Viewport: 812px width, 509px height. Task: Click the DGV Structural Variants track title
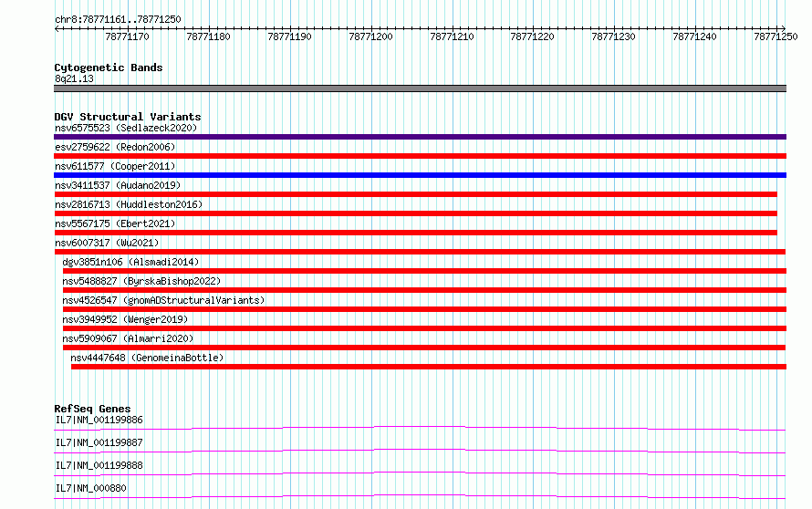(128, 117)
